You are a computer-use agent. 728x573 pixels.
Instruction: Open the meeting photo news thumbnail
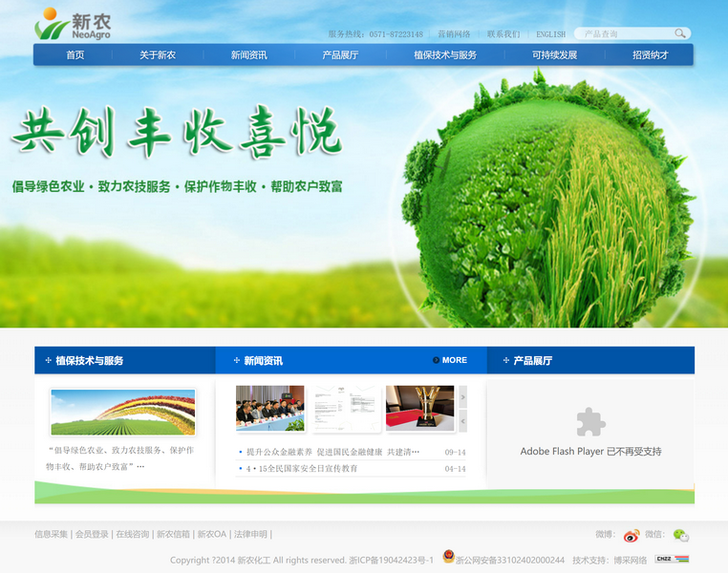269,408
